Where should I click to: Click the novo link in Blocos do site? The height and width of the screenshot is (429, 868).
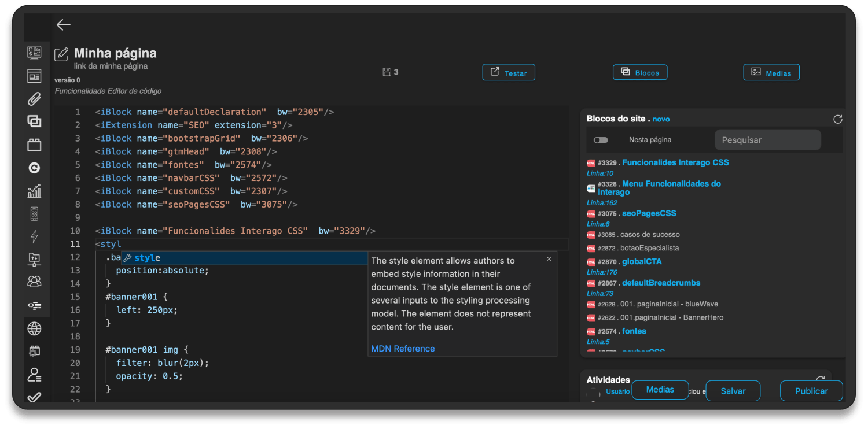coord(661,119)
